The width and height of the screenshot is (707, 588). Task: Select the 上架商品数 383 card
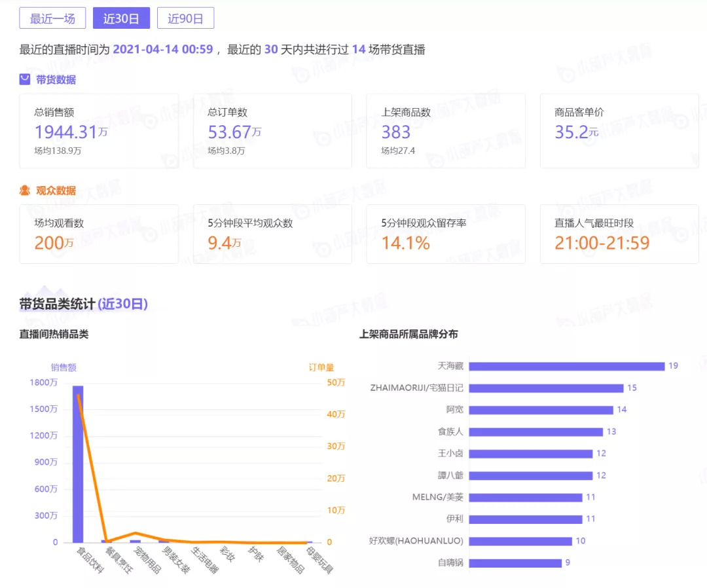[446, 131]
